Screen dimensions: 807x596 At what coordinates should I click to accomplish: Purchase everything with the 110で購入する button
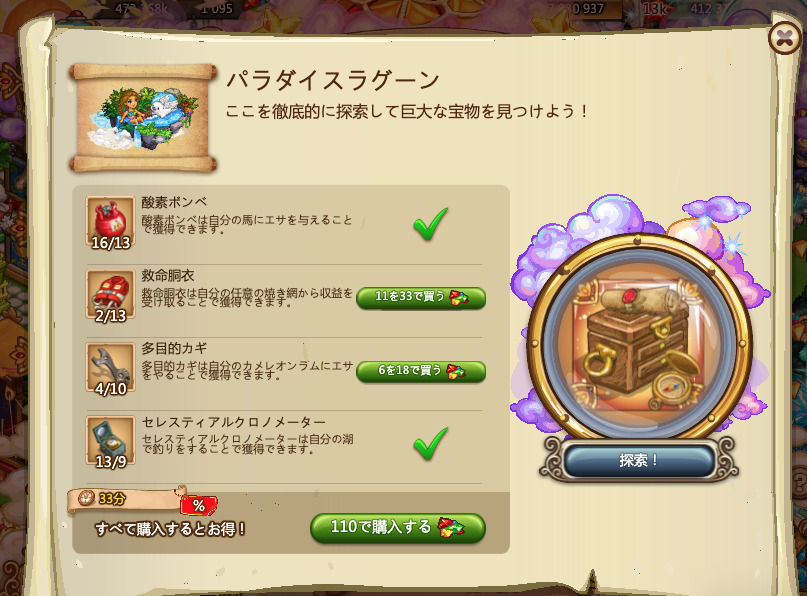(398, 528)
